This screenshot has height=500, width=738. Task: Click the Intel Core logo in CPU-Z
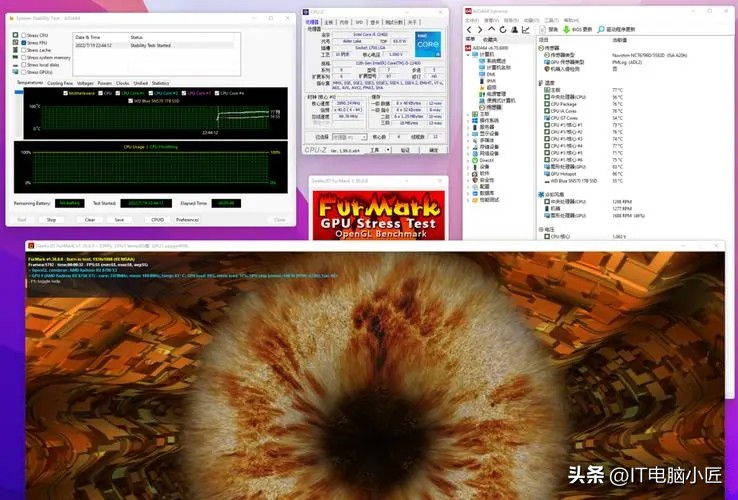point(428,44)
